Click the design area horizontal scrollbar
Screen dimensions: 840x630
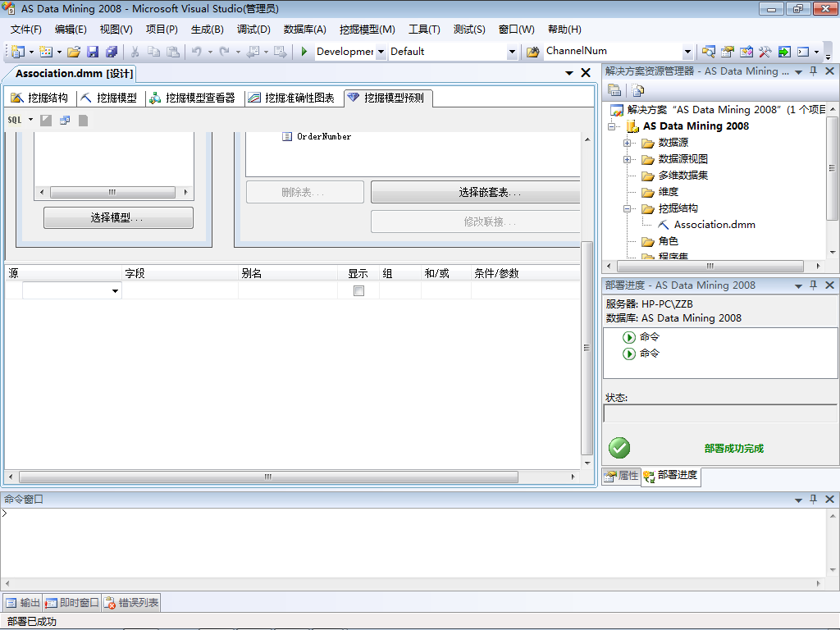coord(268,477)
